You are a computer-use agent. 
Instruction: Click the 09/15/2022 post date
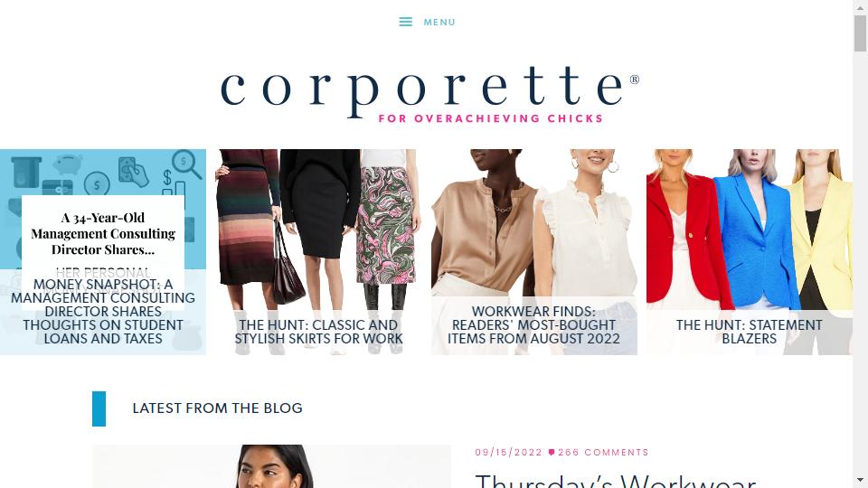509,452
